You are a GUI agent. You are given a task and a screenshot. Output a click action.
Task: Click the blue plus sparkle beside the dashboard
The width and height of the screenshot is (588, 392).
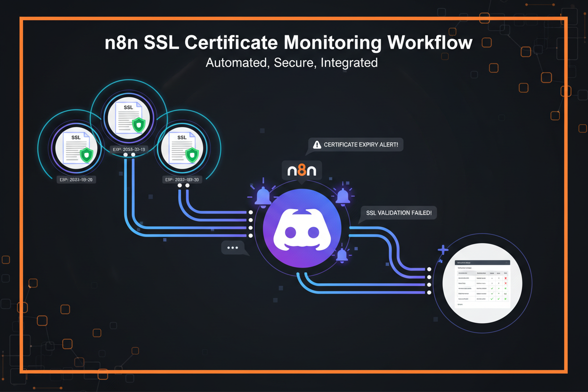coord(443,250)
